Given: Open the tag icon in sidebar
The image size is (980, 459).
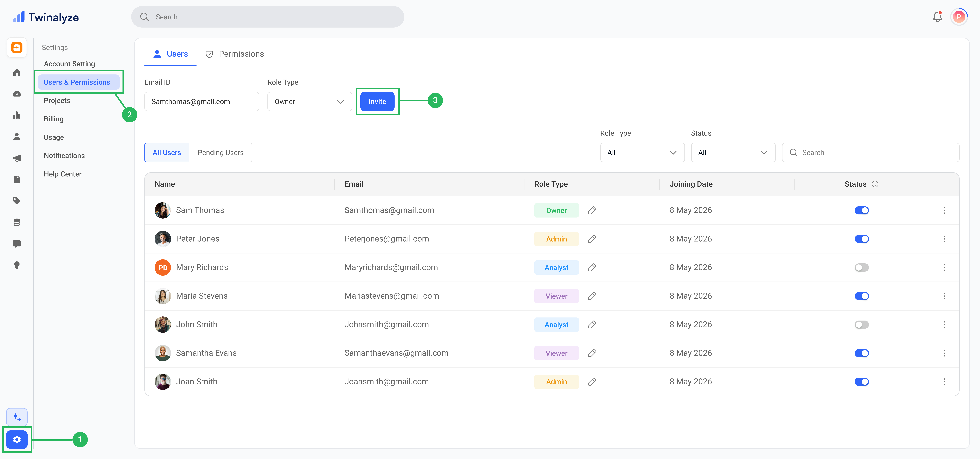Looking at the screenshot, I should pyautogui.click(x=17, y=201).
